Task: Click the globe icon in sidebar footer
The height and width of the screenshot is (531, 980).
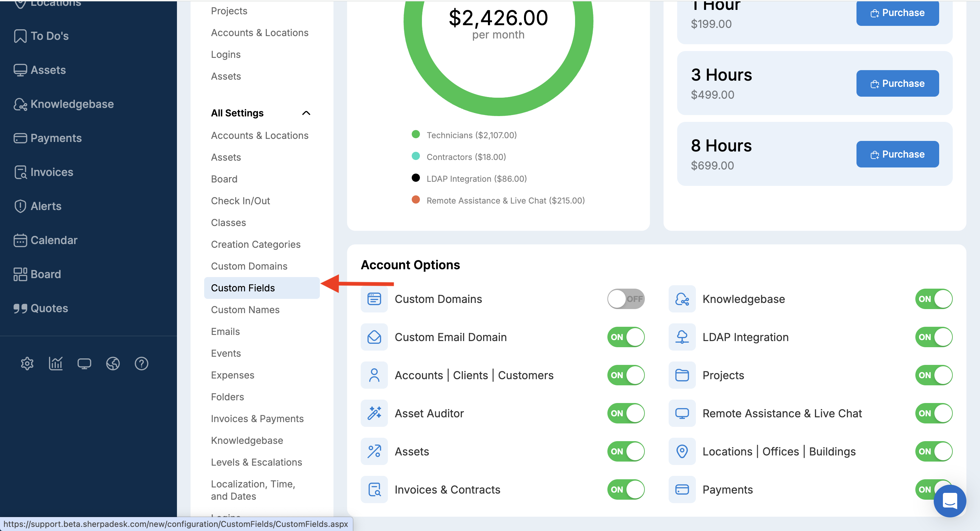Action: pos(113,364)
